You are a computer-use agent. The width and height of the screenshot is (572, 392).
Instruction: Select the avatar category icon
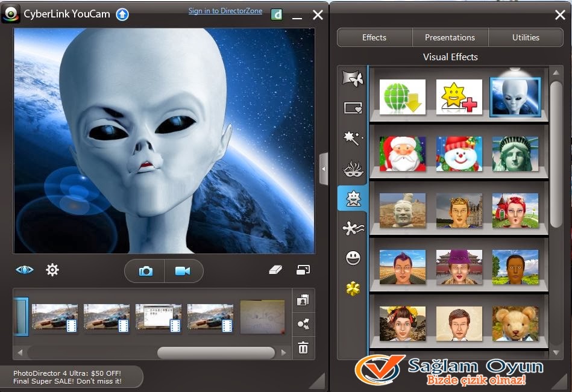353,199
